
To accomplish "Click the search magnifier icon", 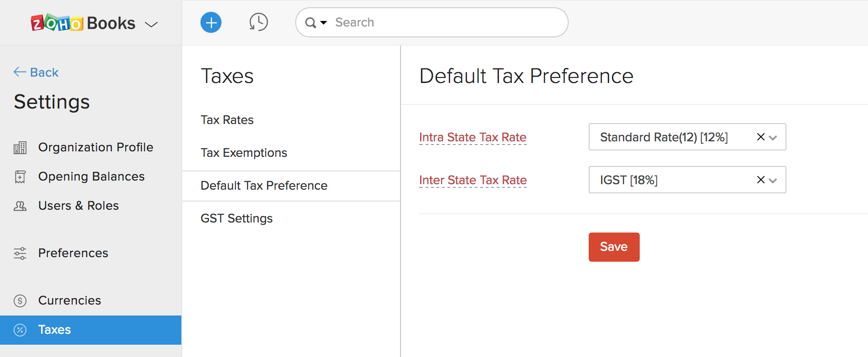I will [311, 22].
